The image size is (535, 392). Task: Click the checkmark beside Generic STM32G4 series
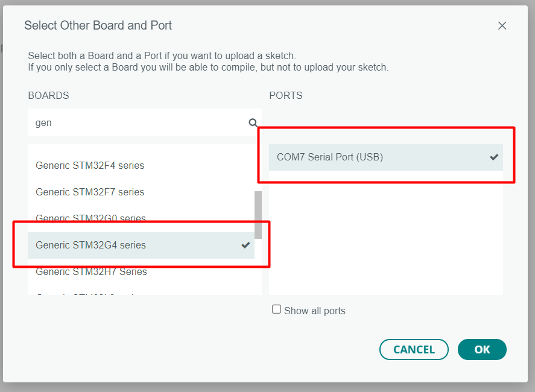coord(245,245)
